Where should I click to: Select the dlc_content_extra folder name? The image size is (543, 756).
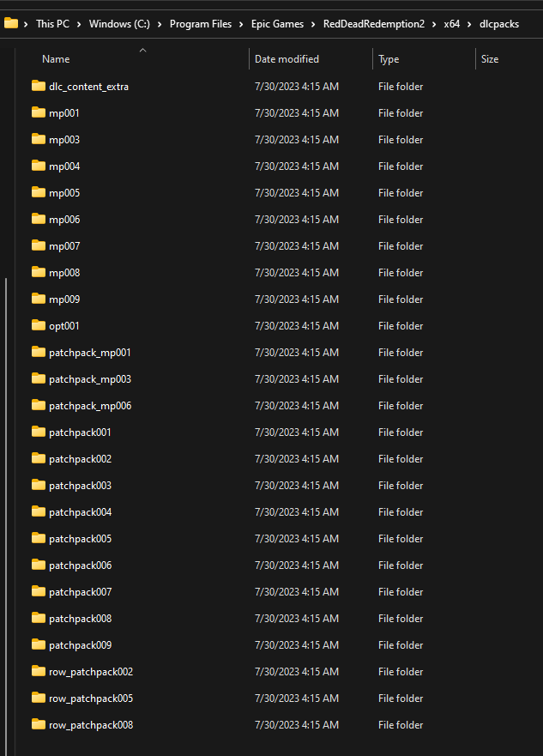(88, 87)
